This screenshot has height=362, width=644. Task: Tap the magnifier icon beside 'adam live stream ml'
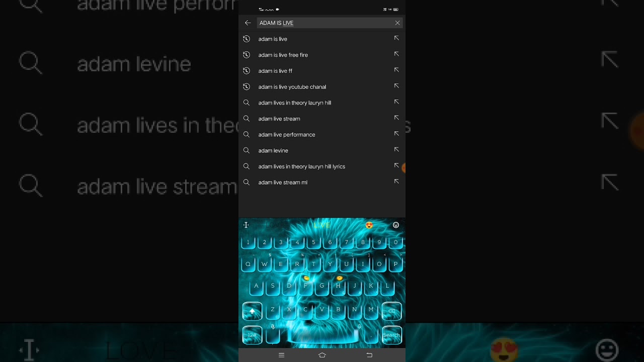pos(247,182)
